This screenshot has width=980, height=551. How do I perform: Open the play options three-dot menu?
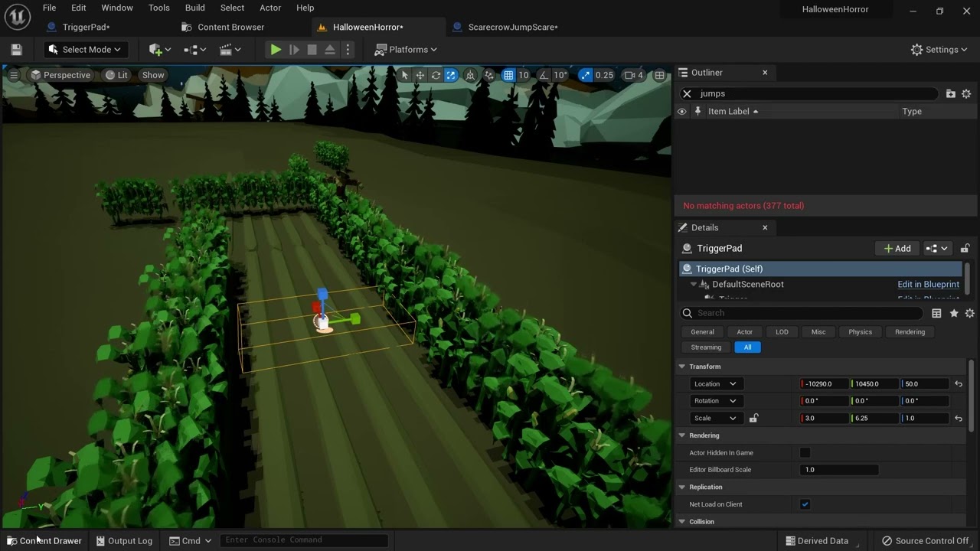pyautogui.click(x=348, y=50)
